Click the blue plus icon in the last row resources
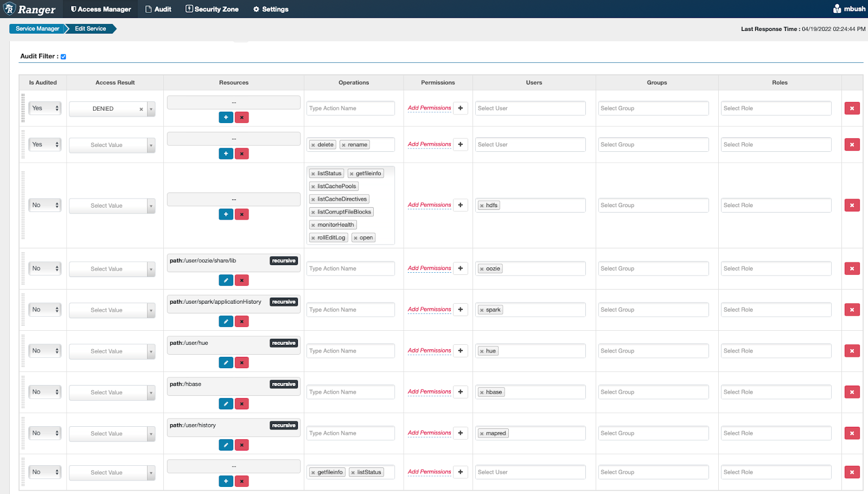The width and height of the screenshot is (868, 494). pos(226,481)
